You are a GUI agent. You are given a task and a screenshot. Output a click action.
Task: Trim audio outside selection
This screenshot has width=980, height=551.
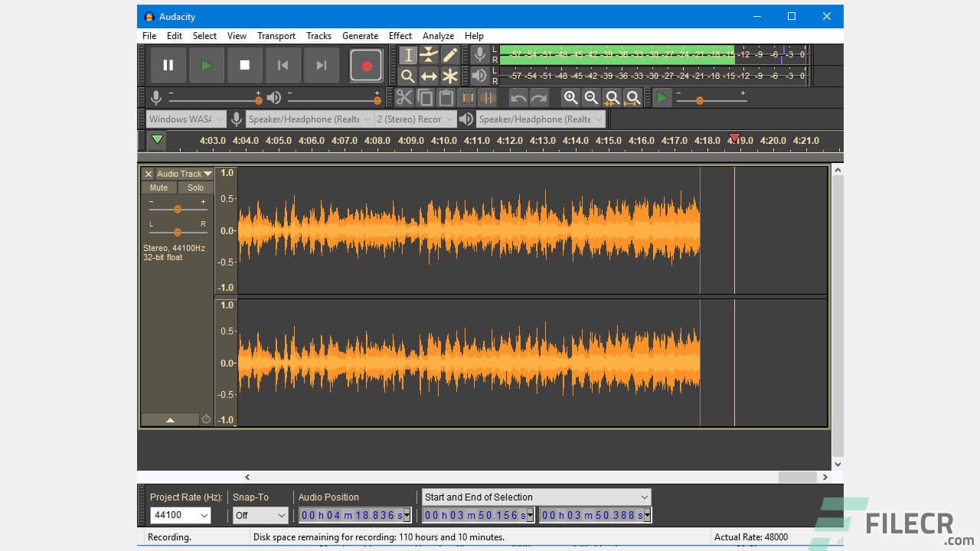pos(467,97)
